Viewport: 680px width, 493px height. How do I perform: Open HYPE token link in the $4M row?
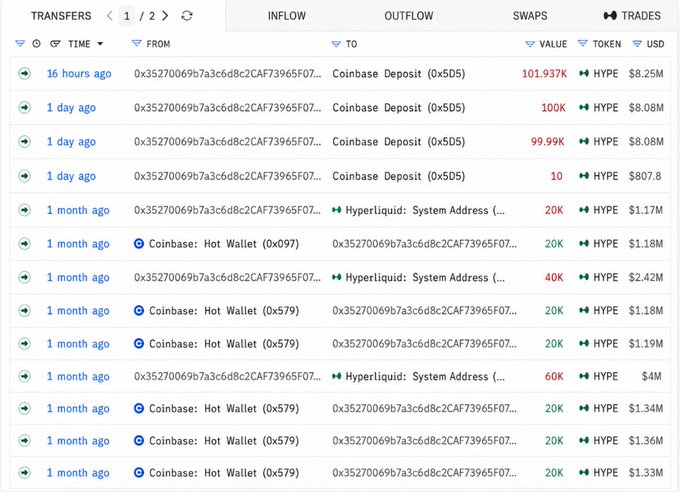[605, 376]
